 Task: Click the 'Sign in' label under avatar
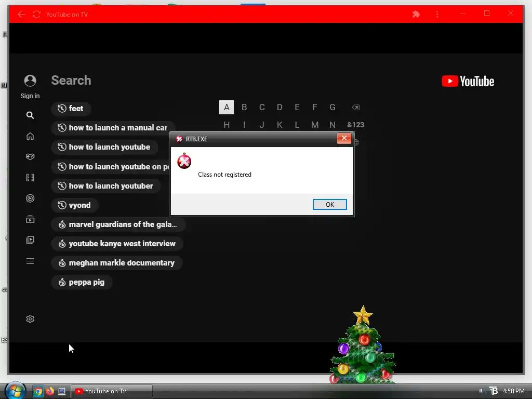30,96
